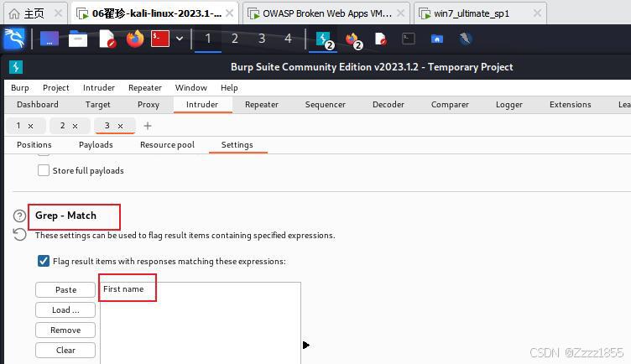Viewport: 631px width, 364px height.
Task: Uncheck Flag result items matching expressions
Action: (44, 261)
